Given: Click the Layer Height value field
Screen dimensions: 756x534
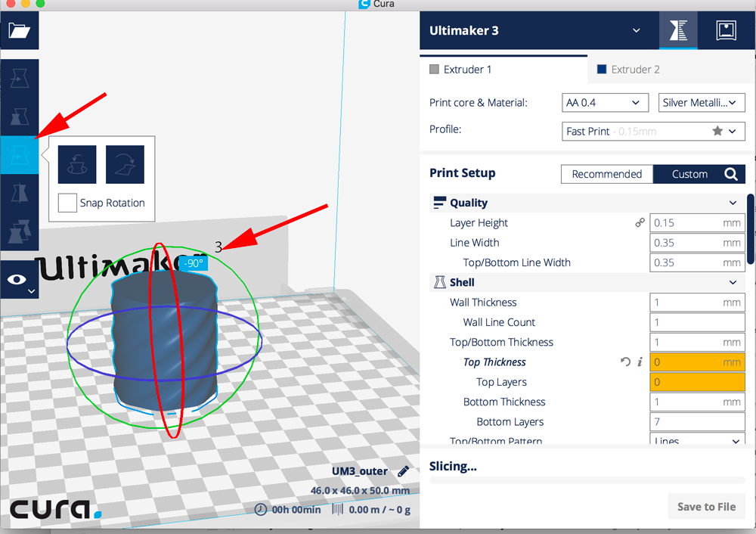Looking at the screenshot, I should tap(697, 223).
